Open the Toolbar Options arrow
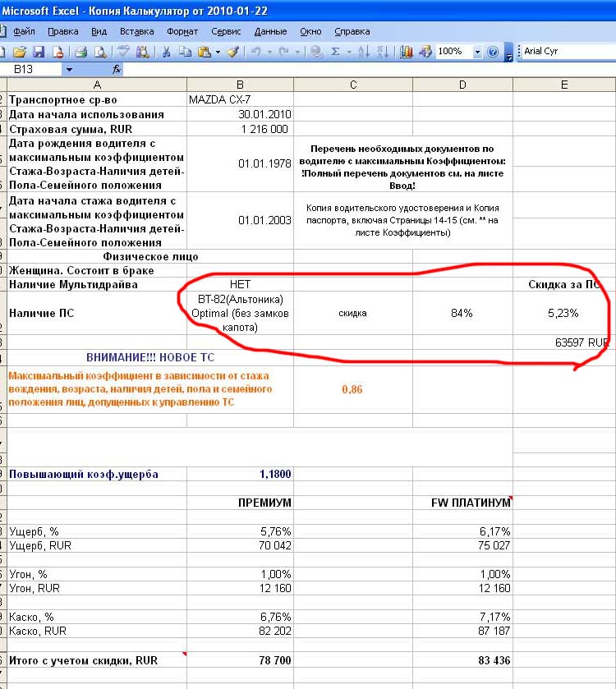Screen dimensions: 616x689 pos(508,53)
